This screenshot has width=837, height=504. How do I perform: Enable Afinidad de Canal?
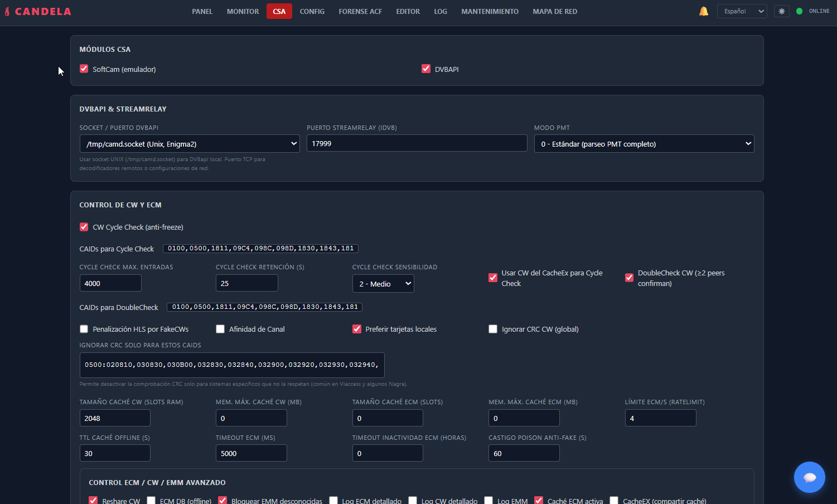(x=220, y=329)
